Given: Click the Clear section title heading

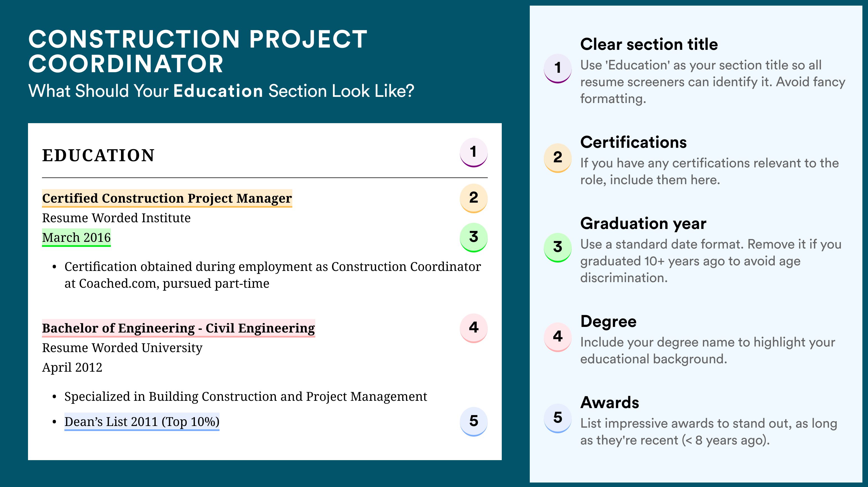Looking at the screenshot, I should [x=649, y=44].
